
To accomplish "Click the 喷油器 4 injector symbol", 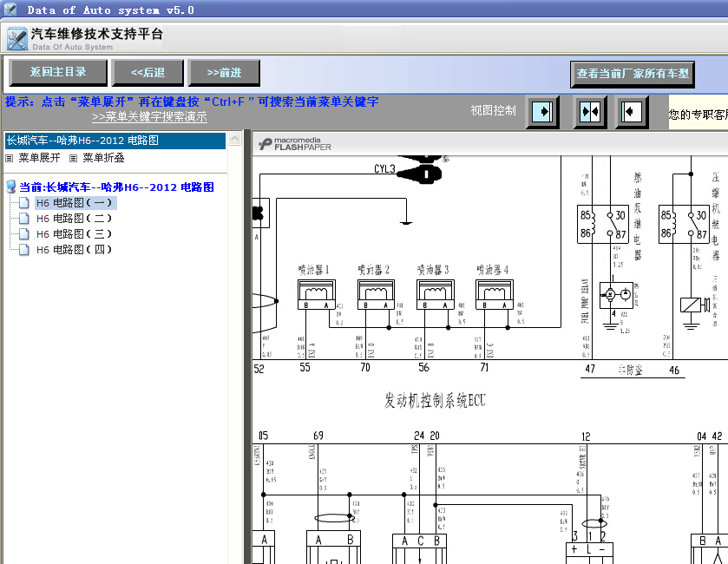I will [x=495, y=294].
